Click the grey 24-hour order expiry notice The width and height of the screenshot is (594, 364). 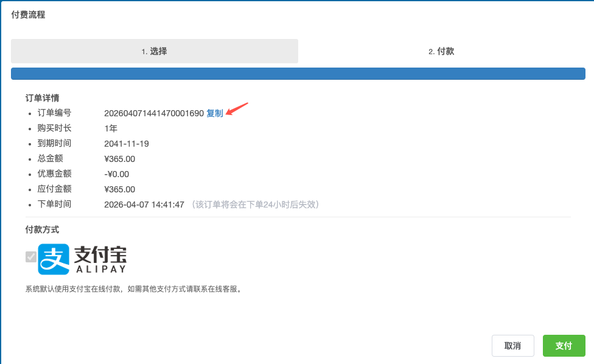click(x=255, y=205)
